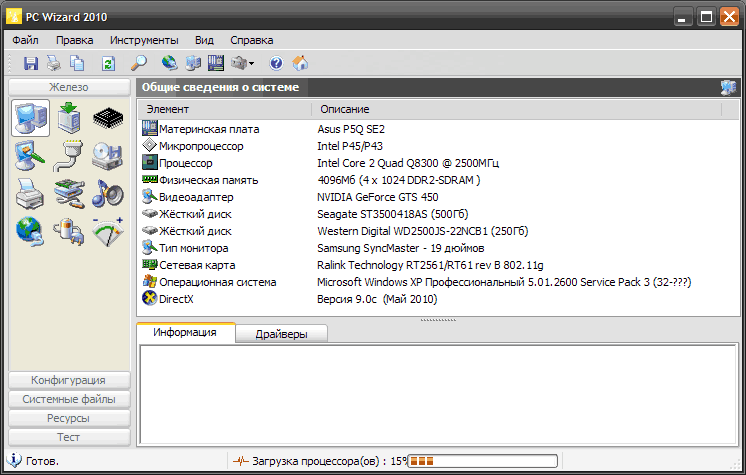Open the Правка menu
Viewport: 746px width, 475px height.
[75, 40]
